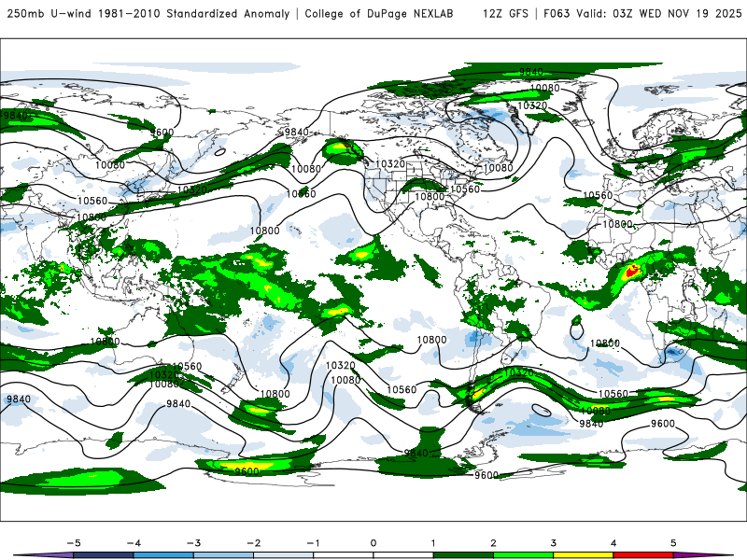The width and height of the screenshot is (747, 560).
Task: Select the bright green 2 to 3 colorbar segment
Action: click(523, 555)
